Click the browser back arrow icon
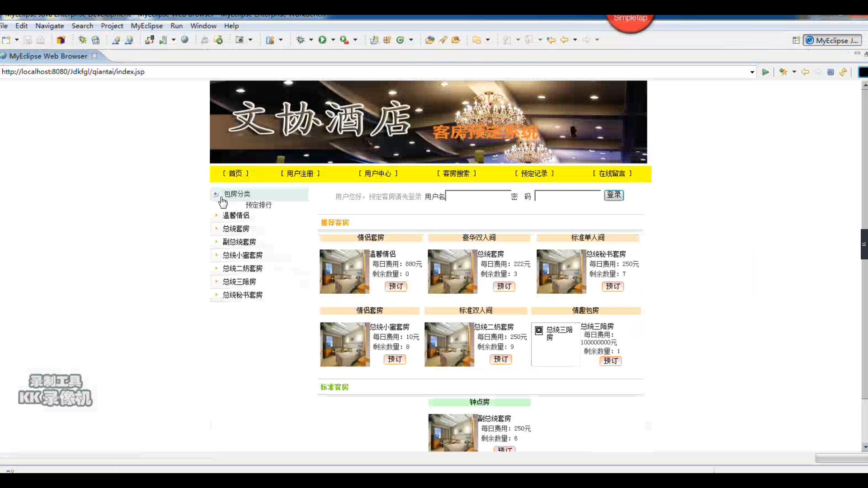This screenshot has height=488, width=868. coord(805,72)
